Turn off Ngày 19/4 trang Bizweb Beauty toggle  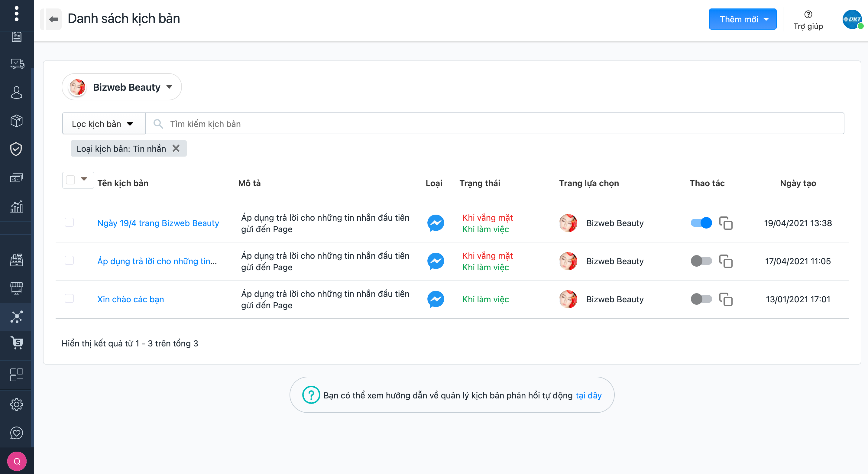[x=701, y=223]
